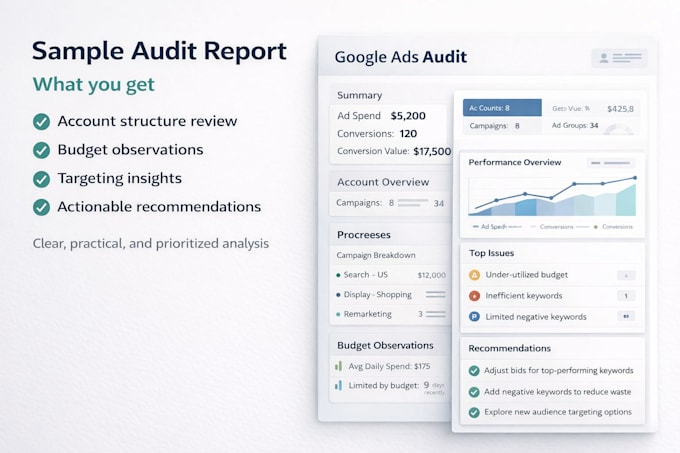Click green bar chart icon at Avg Daily Spend
The image size is (680, 453).
click(339, 366)
